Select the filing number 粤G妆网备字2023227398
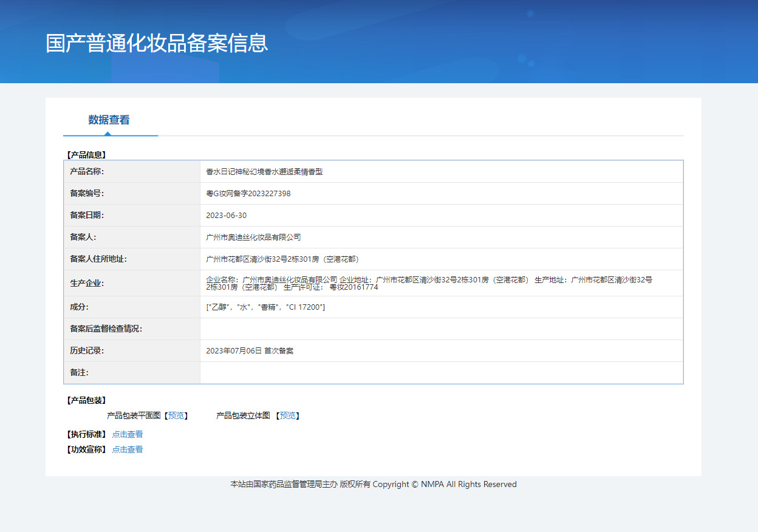Screen dimensions: 758x532 click(248, 194)
